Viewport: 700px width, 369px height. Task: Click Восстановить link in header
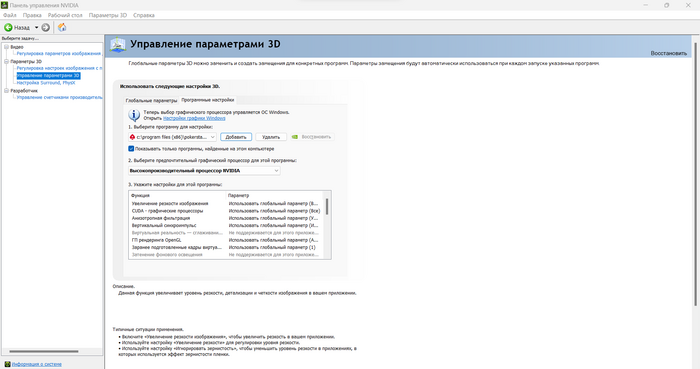pyautogui.click(x=668, y=53)
